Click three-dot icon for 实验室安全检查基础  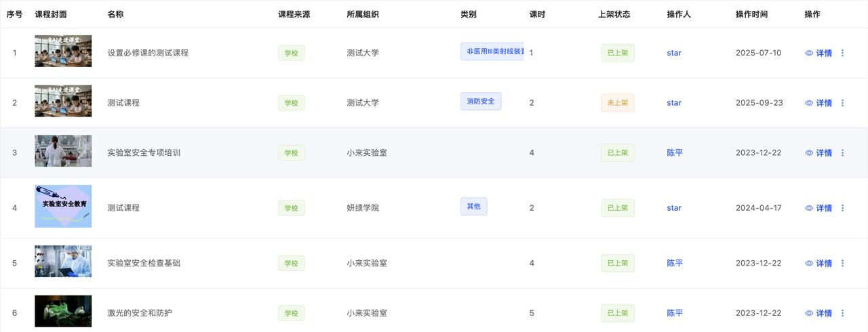tap(842, 264)
